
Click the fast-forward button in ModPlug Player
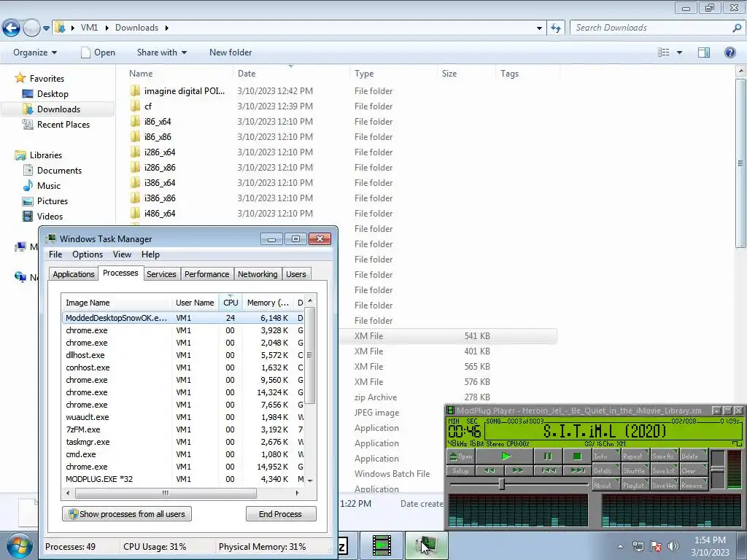pyautogui.click(x=519, y=470)
